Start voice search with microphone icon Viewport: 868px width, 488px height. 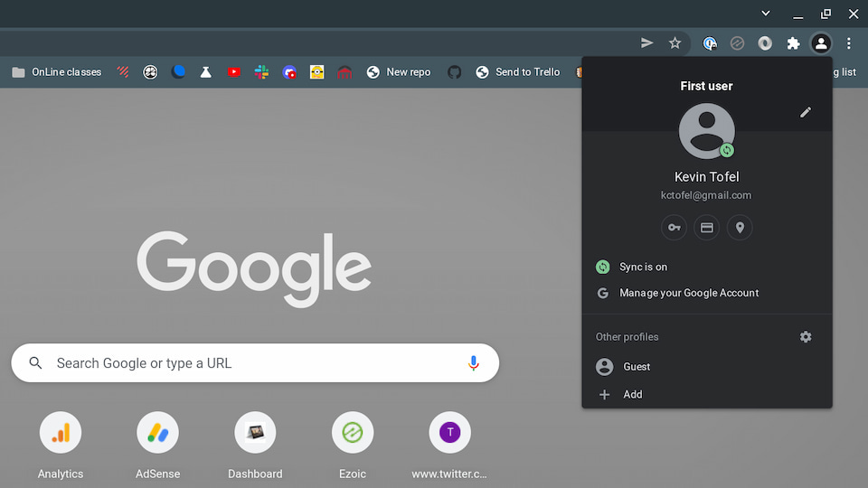tap(473, 363)
